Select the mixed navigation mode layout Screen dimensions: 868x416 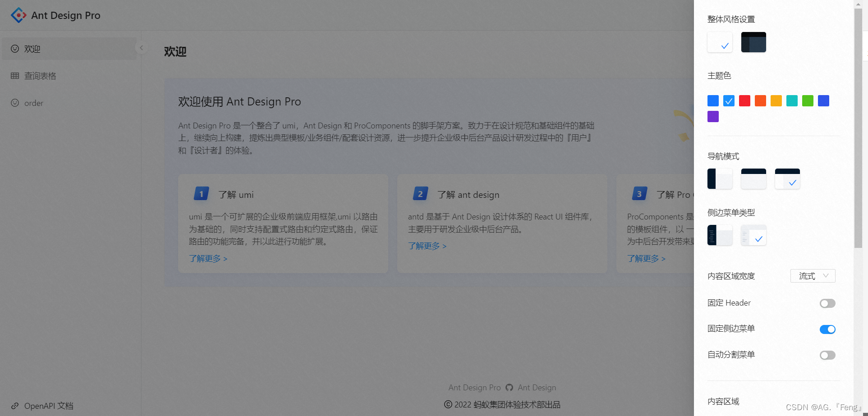(787, 178)
